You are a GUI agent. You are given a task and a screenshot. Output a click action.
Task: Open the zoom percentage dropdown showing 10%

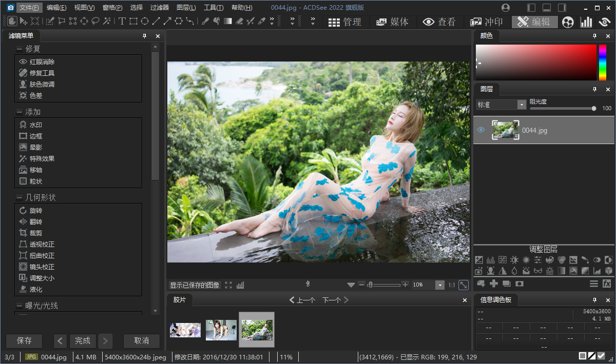click(439, 285)
